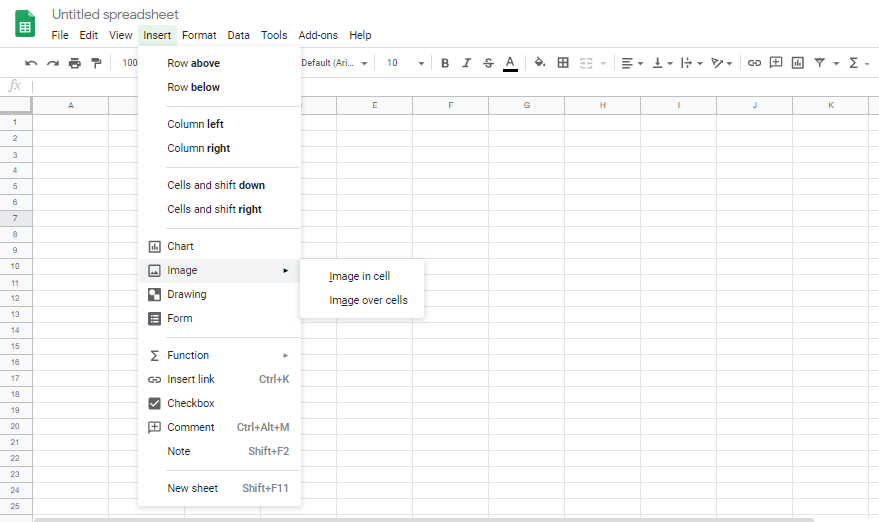Insert a Checkbox from menu
Screen dimensions: 879x522
point(219,403)
